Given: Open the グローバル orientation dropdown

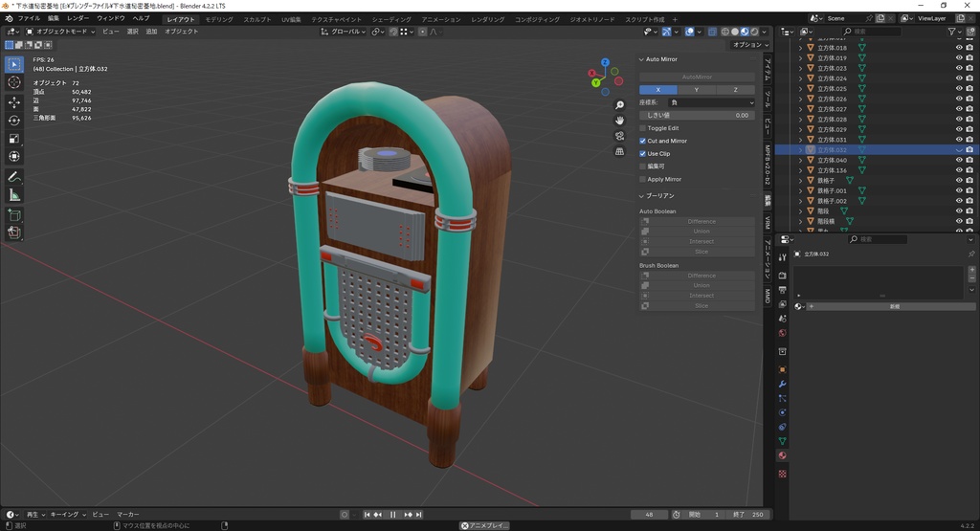Looking at the screenshot, I should pos(344,32).
